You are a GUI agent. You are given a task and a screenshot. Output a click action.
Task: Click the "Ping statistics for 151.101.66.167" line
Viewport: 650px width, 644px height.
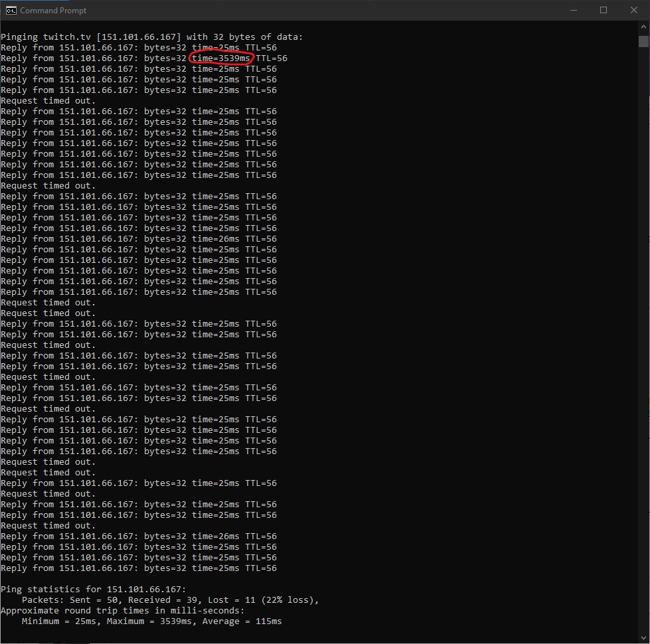pyautogui.click(x=94, y=590)
